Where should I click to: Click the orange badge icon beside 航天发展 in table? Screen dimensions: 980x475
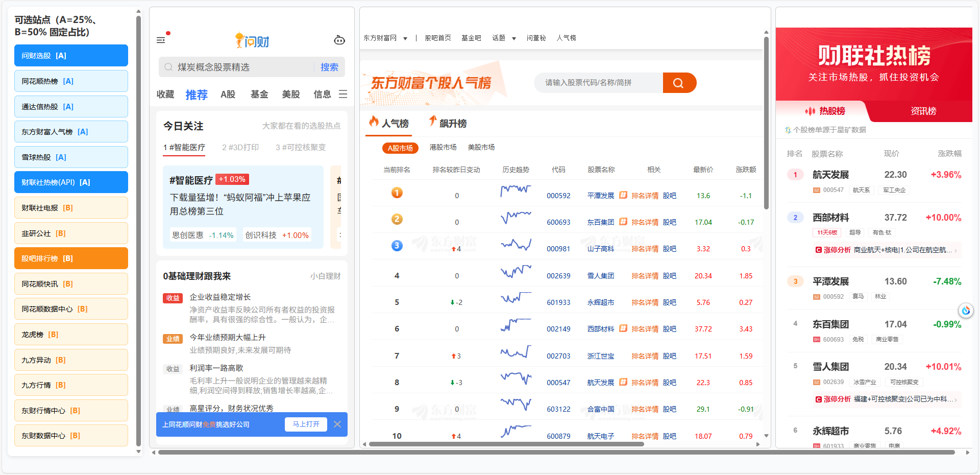pos(623,382)
